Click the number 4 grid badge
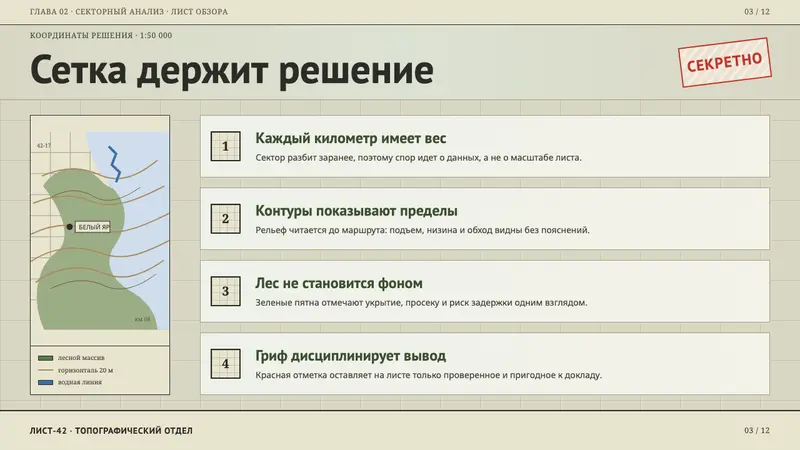Screen dimensions: 800x450 [x=226, y=364]
